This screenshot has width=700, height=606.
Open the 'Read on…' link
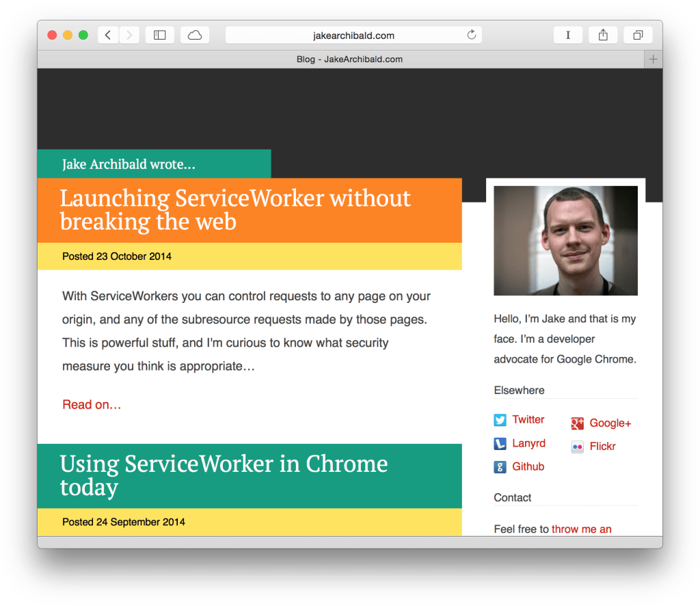[92, 405]
